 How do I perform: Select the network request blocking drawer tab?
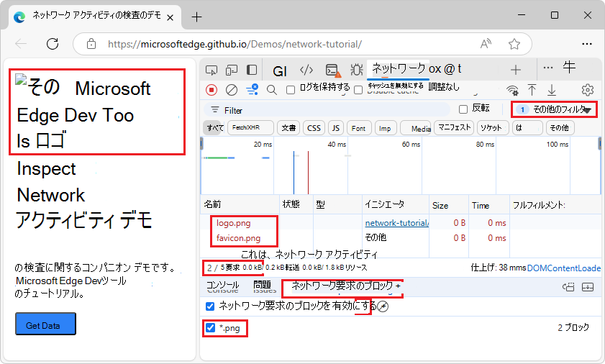tap(342, 286)
